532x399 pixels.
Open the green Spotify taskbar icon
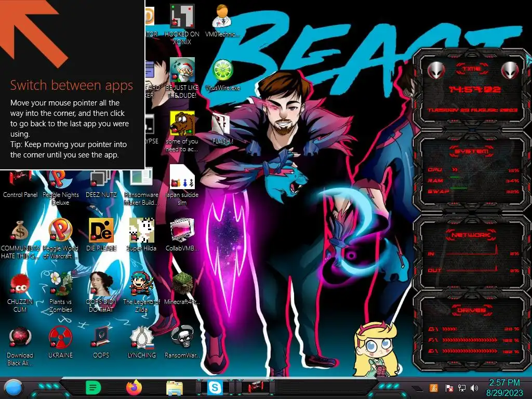94,388
